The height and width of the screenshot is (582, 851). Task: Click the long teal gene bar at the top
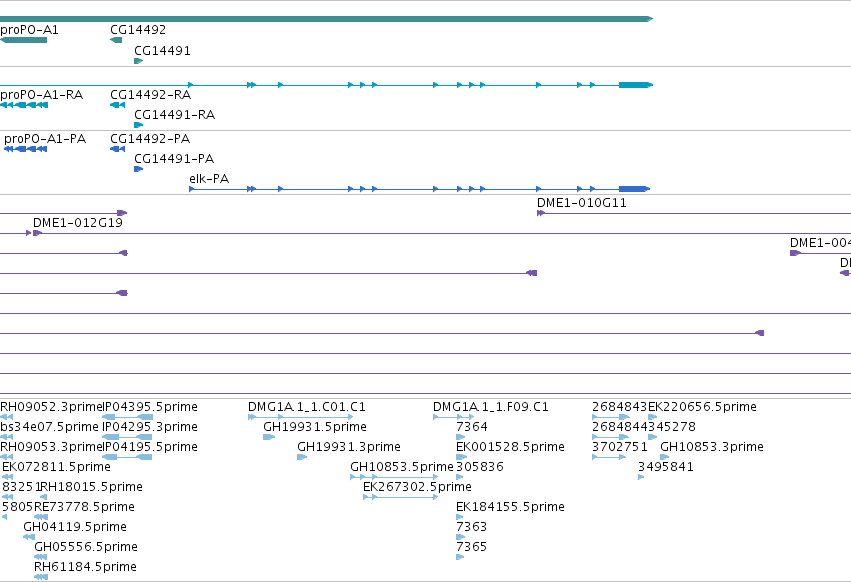[326, 19]
